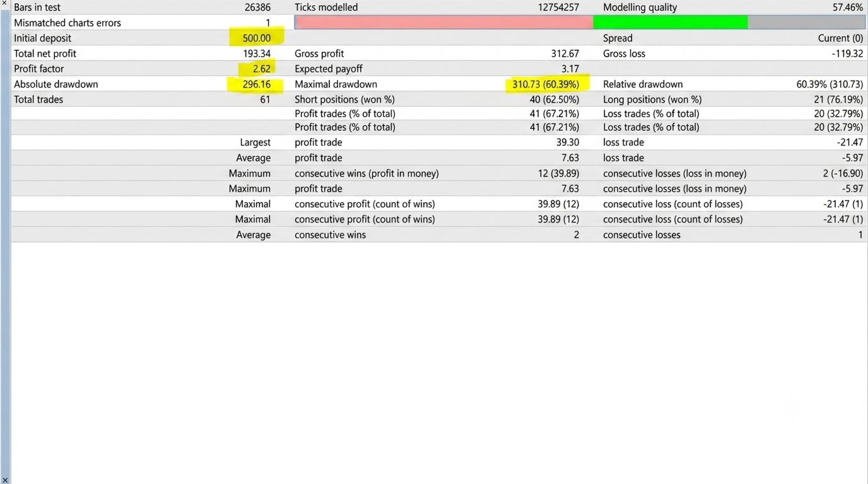The image size is (868, 484).
Task: Click the Largest profit trade value 39.30
Action: coord(568,142)
